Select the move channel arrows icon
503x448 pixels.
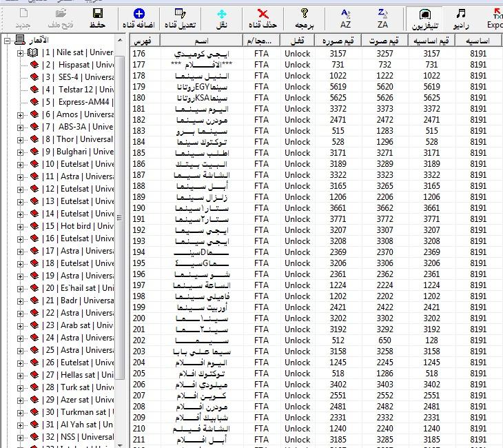coord(222,14)
